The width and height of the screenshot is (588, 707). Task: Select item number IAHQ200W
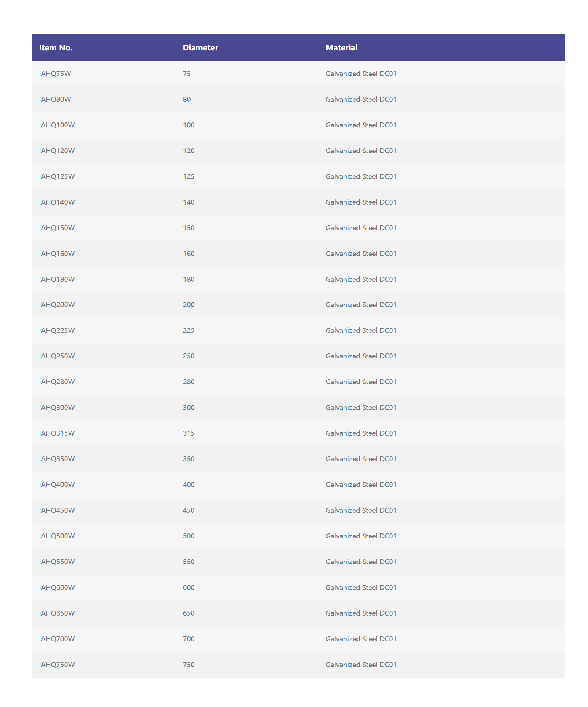57,305
